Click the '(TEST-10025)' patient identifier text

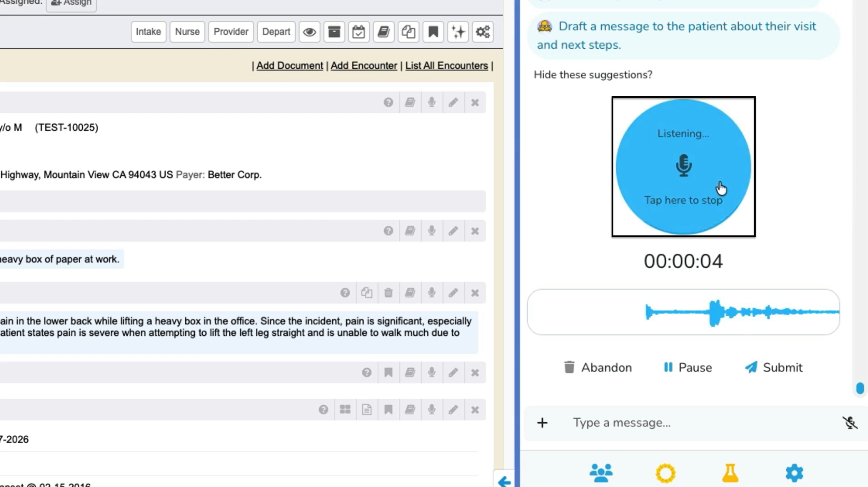[67, 128]
